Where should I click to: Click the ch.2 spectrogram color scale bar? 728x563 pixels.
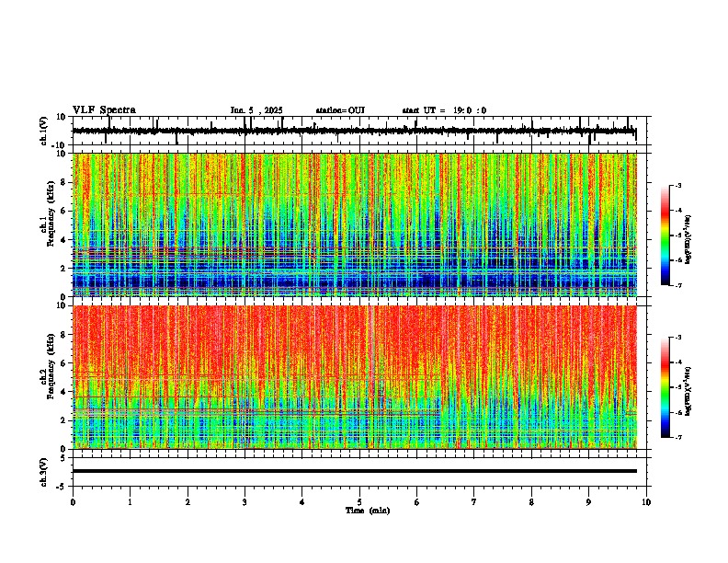point(665,387)
